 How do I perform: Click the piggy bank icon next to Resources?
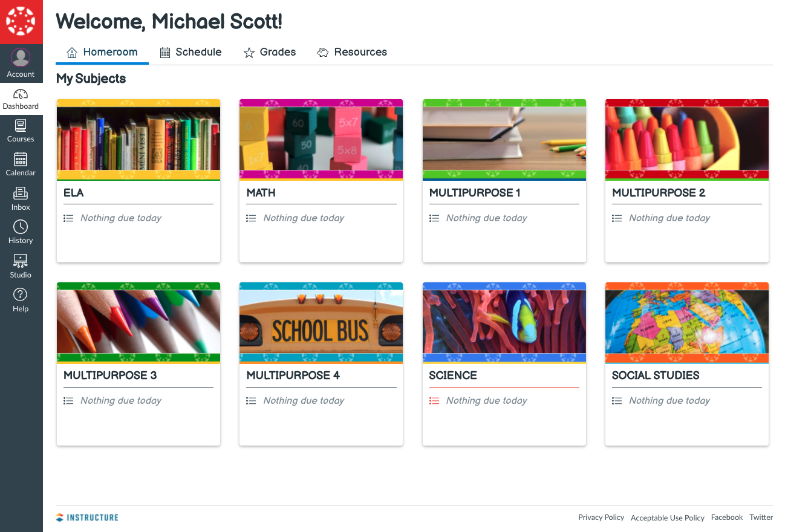323,52
